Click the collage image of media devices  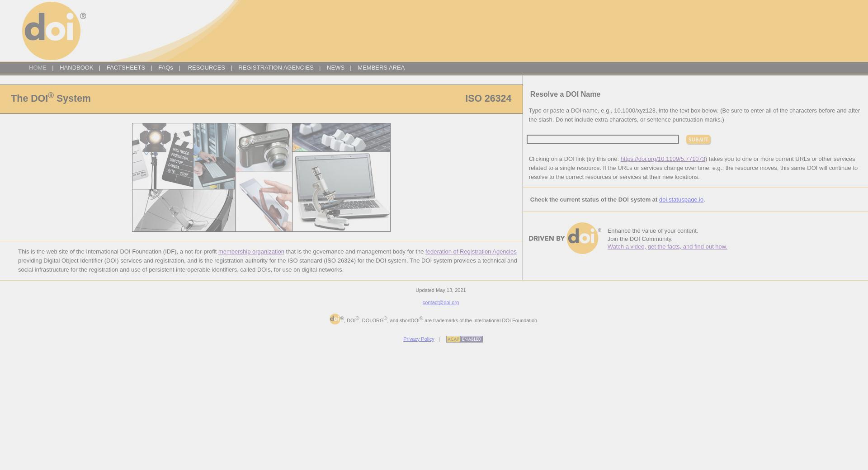point(261,177)
